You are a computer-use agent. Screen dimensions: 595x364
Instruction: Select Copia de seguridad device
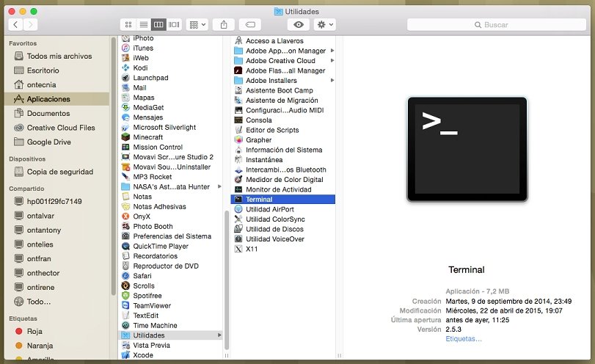57,172
